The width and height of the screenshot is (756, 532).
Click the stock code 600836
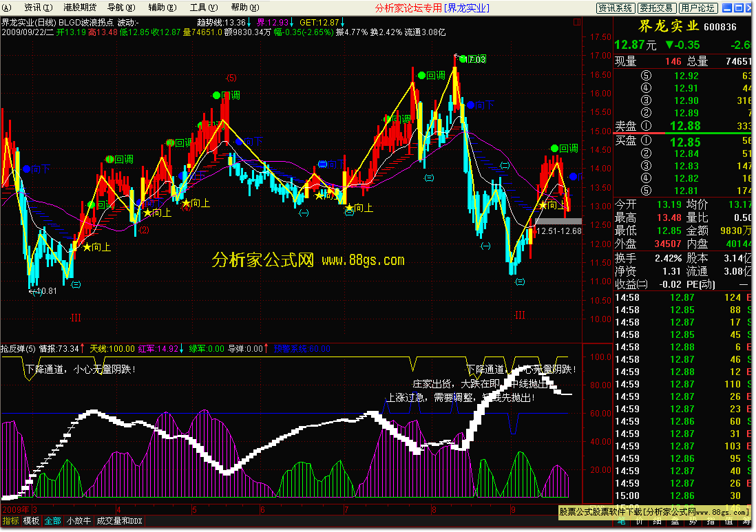[720, 28]
